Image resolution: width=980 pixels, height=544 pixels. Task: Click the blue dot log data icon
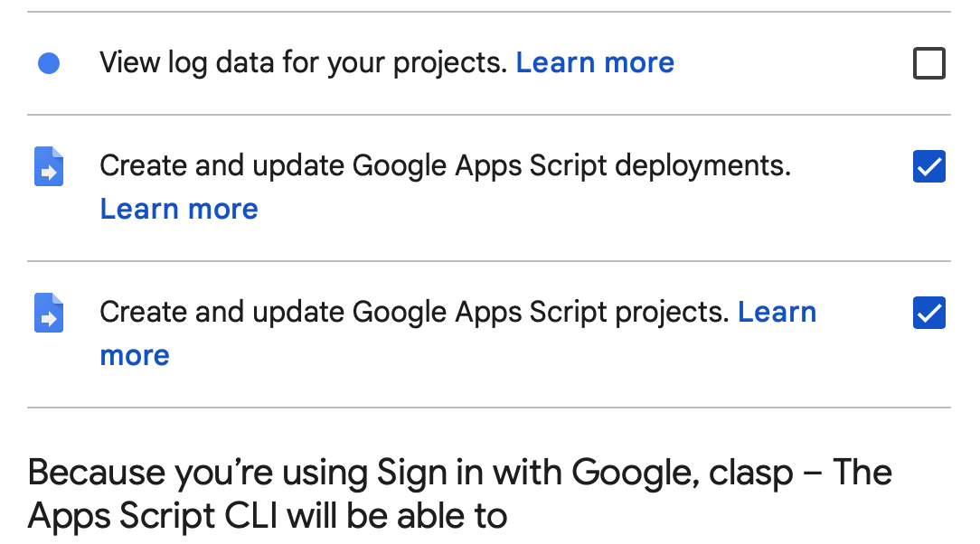point(49,63)
